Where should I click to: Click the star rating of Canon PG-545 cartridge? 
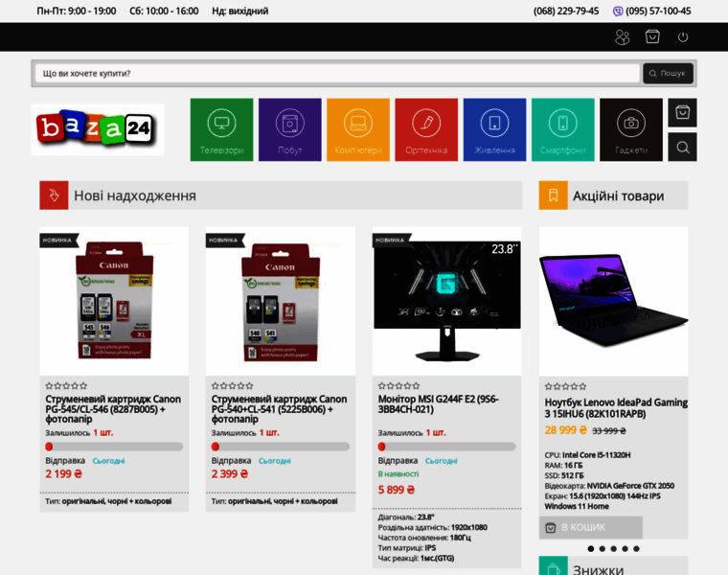pyautogui.click(x=66, y=385)
